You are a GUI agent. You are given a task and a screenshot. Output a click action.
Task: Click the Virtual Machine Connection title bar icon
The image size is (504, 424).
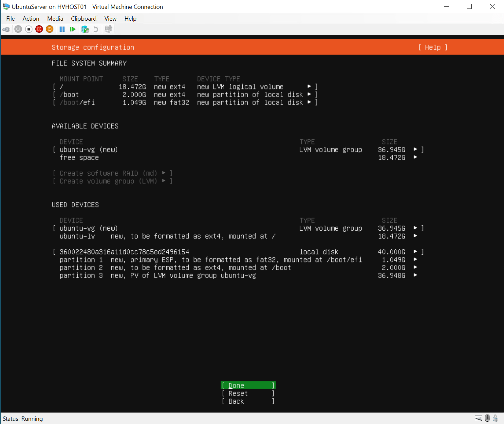6,7
